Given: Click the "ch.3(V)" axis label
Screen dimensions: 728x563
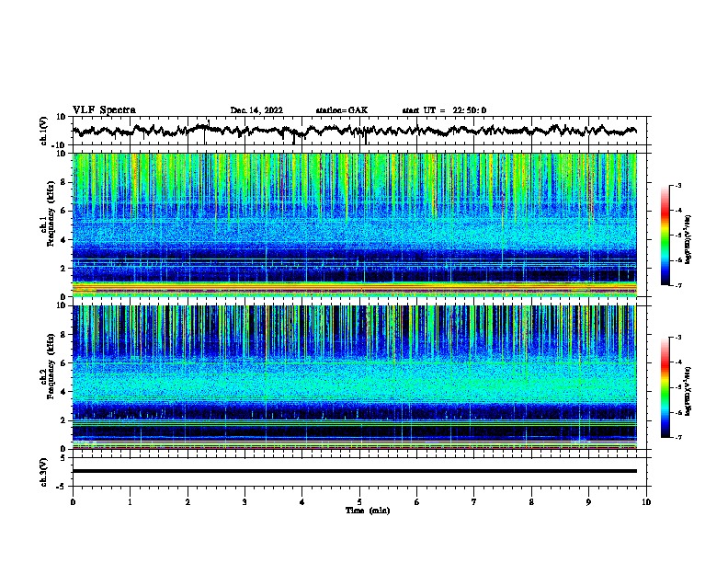Looking at the screenshot, I should point(44,472).
